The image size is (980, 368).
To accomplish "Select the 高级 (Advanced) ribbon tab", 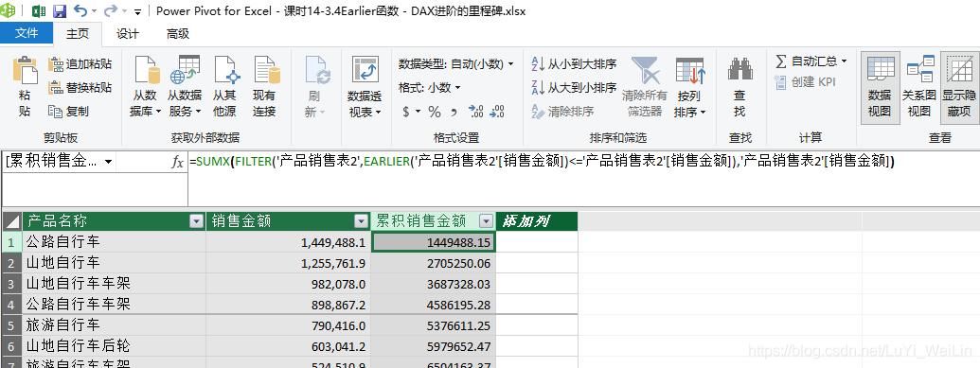I will click(x=177, y=34).
